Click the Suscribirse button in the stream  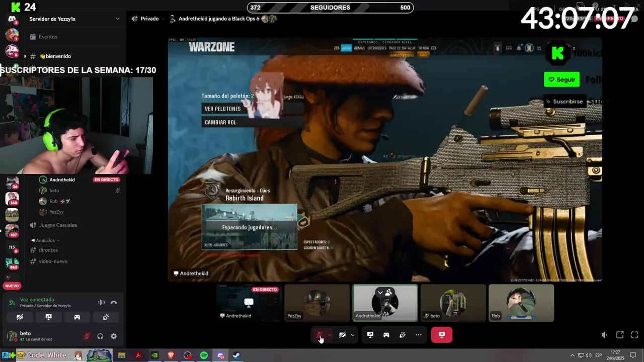coord(565,102)
